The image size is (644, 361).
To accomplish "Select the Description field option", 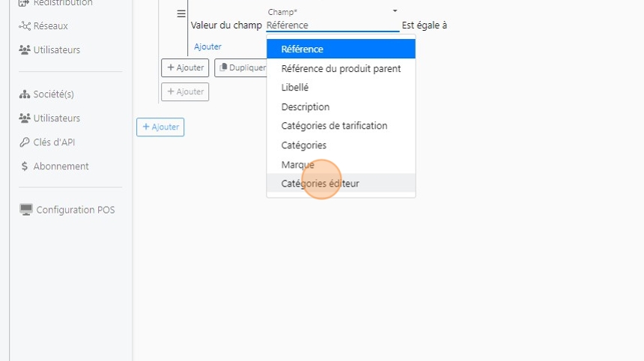I will 341,107.
